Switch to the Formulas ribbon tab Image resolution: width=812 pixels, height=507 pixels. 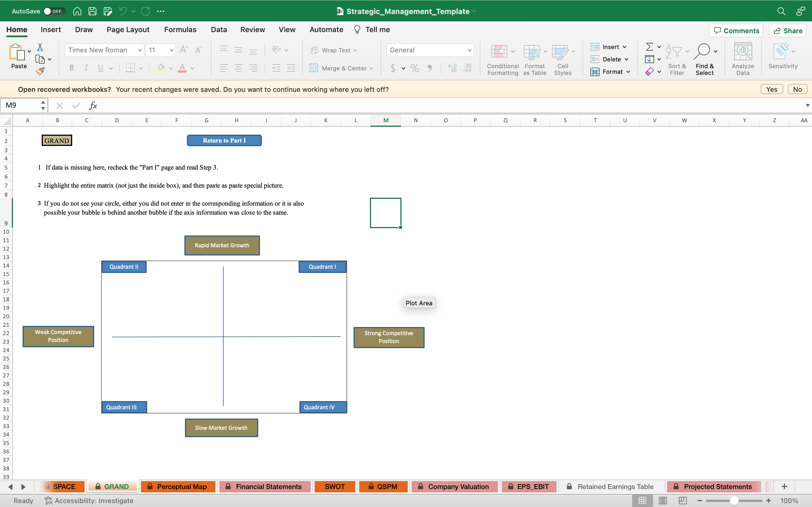pos(180,30)
